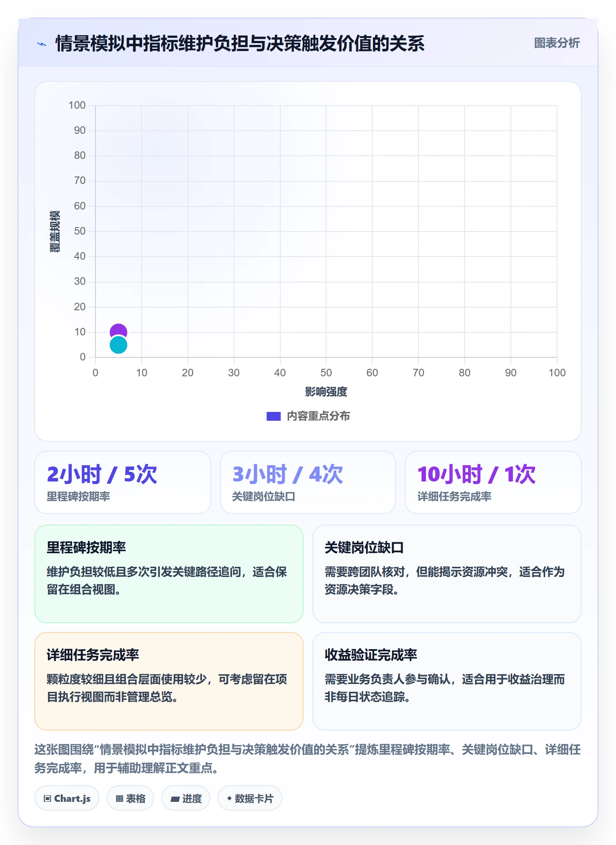Select the orange 详细任务完成率 description card

pyautogui.click(x=169, y=681)
